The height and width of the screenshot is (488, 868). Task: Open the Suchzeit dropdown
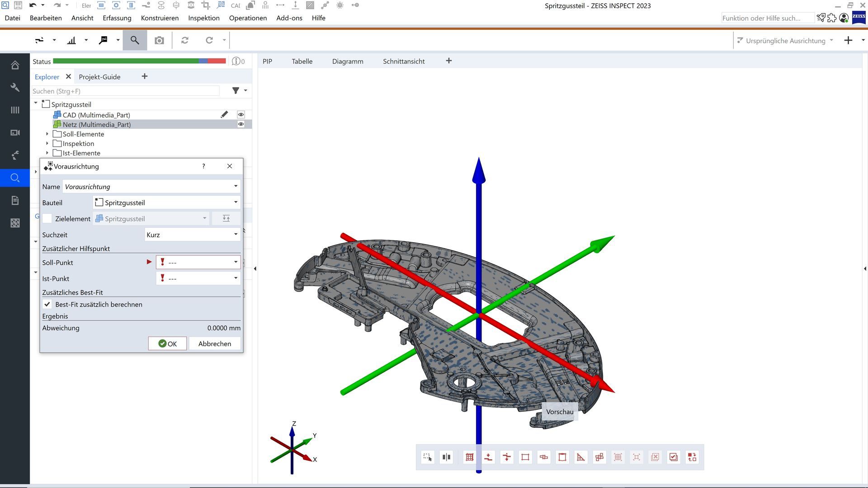192,235
